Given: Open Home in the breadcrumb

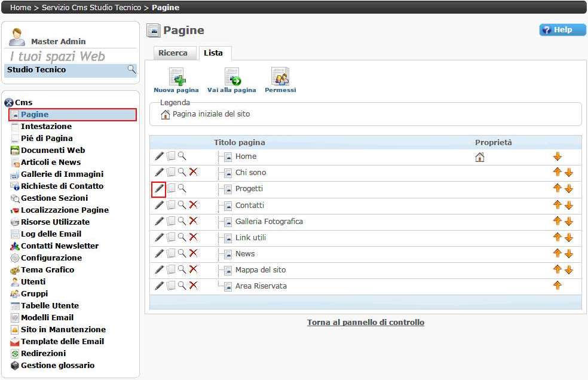Looking at the screenshot, I should click(20, 7).
